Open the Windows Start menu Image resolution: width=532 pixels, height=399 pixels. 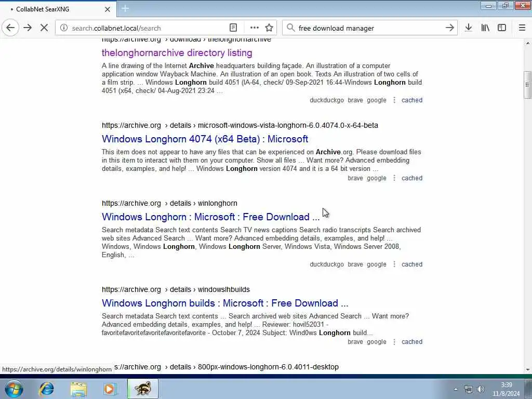click(14, 389)
